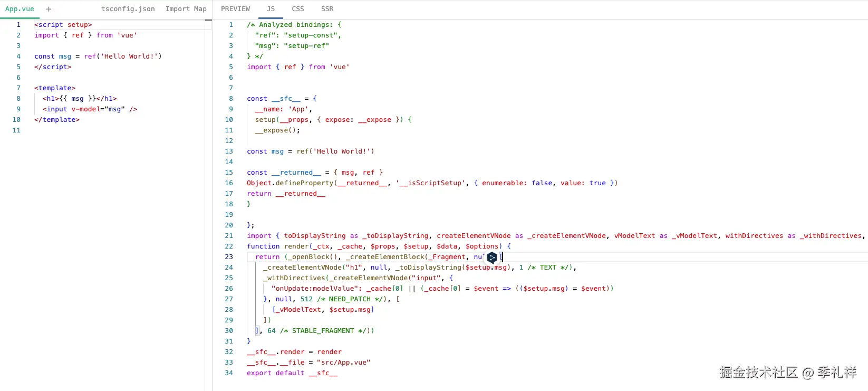The image size is (868, 391).
Task: Click the <template> opening tag
Action: click(55, 88)
